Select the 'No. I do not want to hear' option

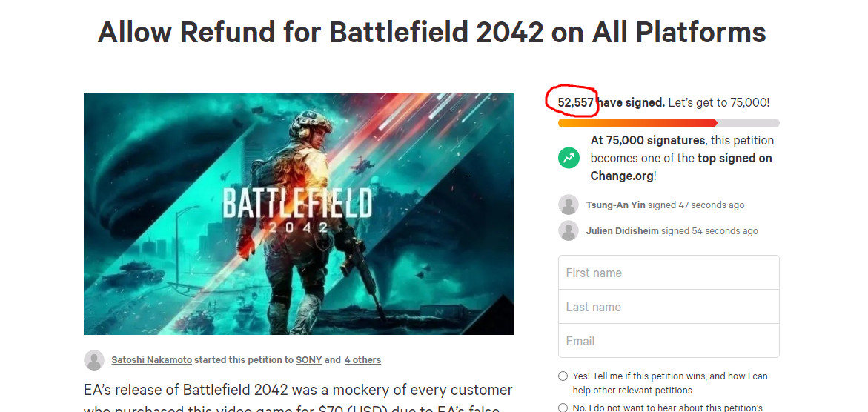[563, 408]
